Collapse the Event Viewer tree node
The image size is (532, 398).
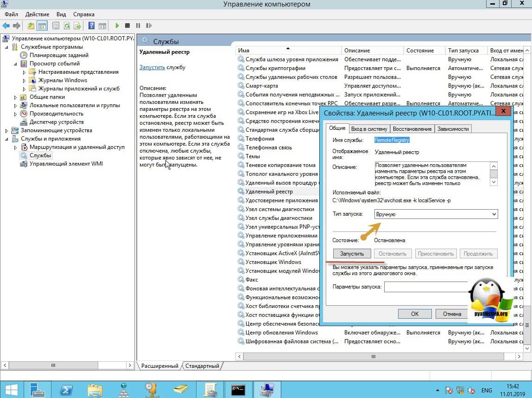click(15, 64)
